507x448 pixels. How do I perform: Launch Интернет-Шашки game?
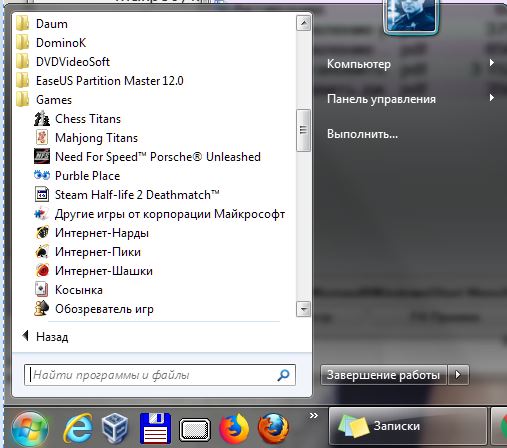pyautogui.click(x=93, y=271)
